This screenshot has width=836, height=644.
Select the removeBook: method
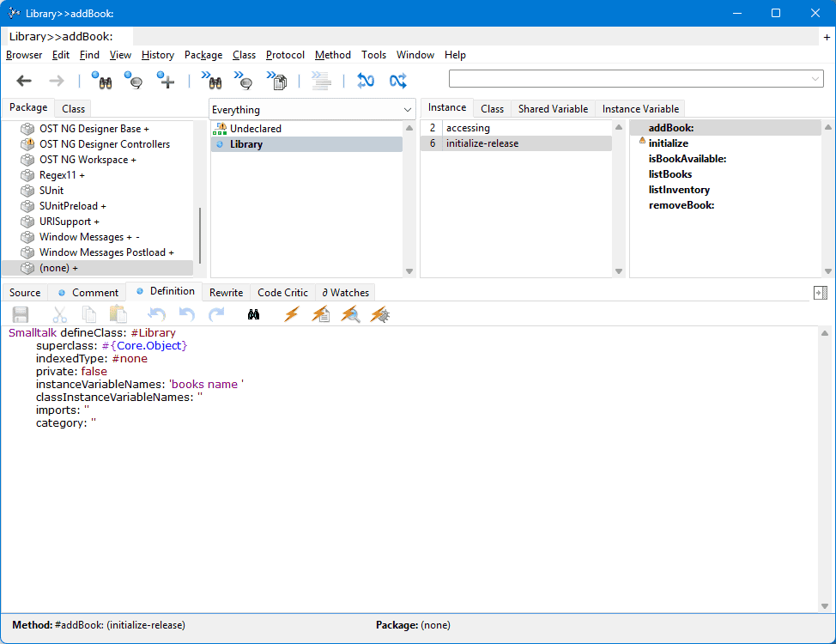click(681, 205)
